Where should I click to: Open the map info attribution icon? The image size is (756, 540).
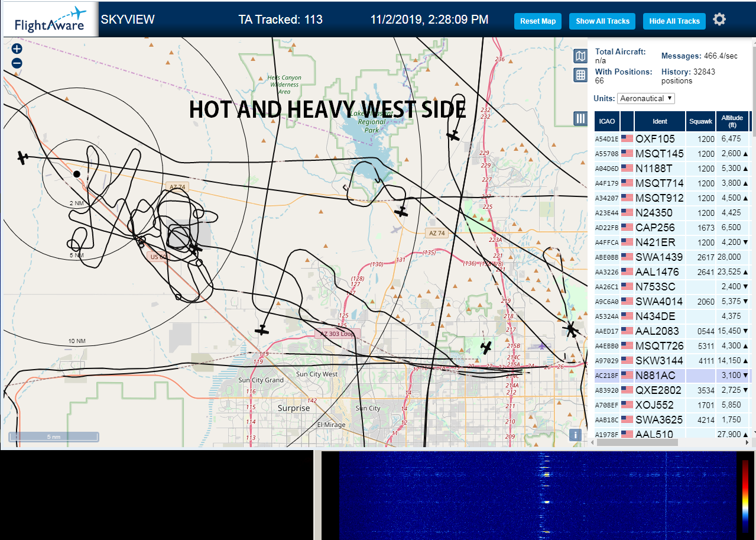(x=576, y=435)
